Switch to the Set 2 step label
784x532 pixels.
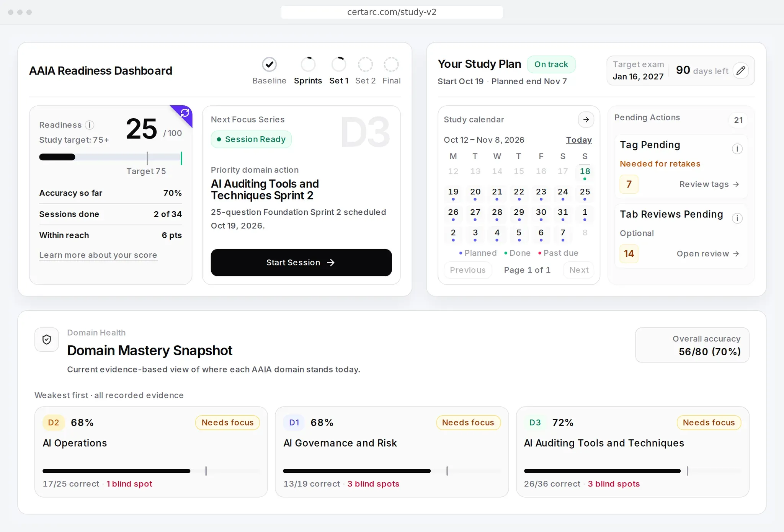[365, 81]
